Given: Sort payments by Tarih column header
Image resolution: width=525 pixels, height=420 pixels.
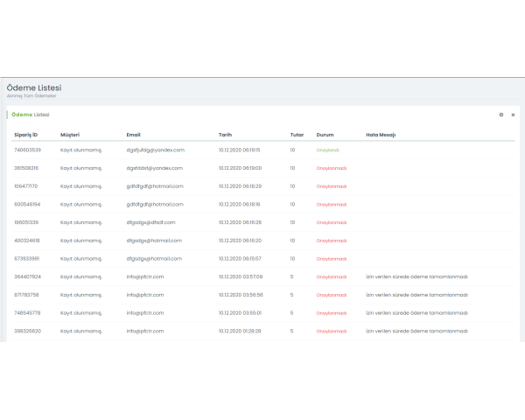Looking at the screenshot, I should coord(225,135).
